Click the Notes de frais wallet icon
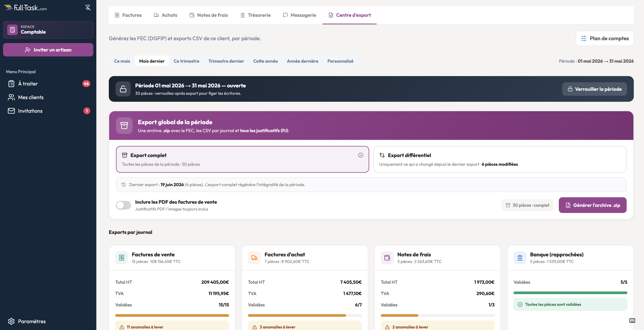 (387, 258)
